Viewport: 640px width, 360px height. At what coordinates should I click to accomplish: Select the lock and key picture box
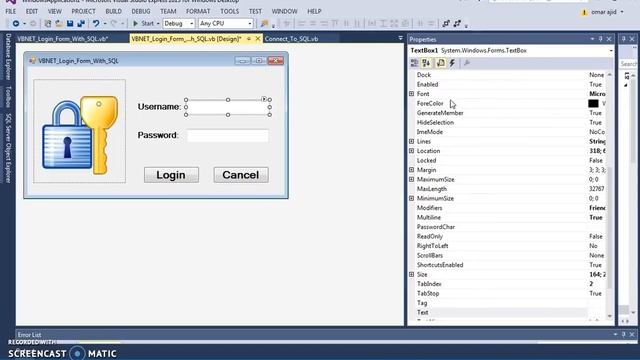click(80, 131)
